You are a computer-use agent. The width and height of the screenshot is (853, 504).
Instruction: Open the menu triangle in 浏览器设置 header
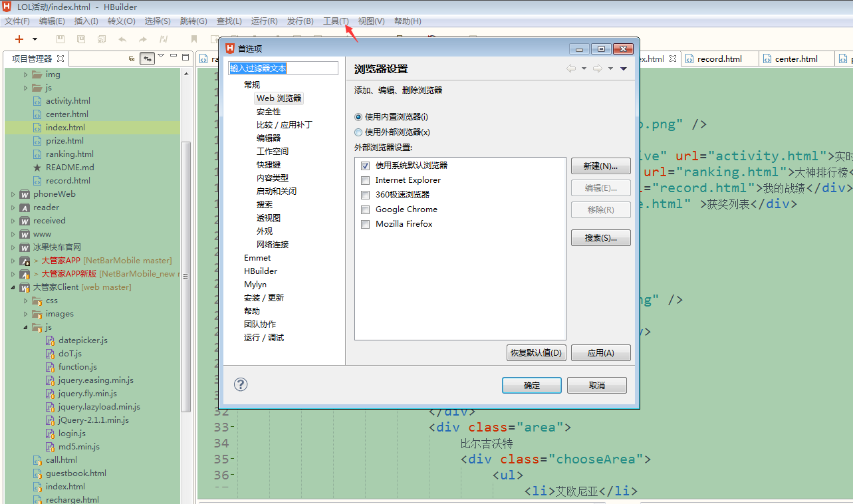(x=624, y=68)
